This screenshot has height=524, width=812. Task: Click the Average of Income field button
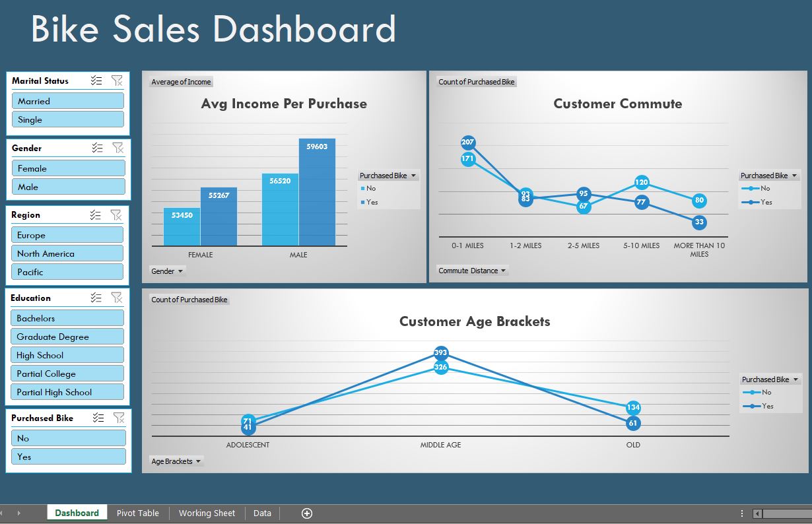point(182,82)
